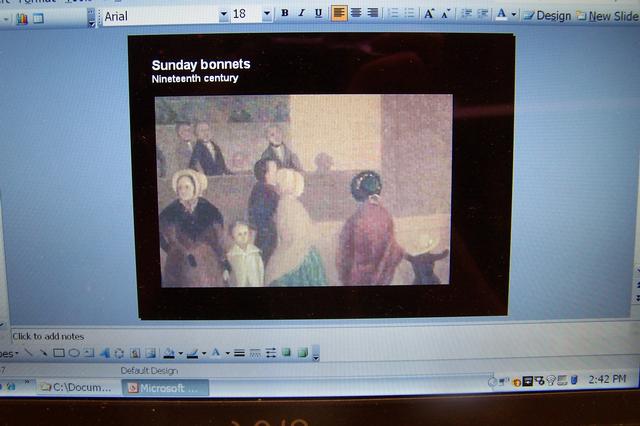This screenshot has width=640, height=426.
Task: Click the Insert Picture icon
Action: pyautogui.click(x=151, y=353)
